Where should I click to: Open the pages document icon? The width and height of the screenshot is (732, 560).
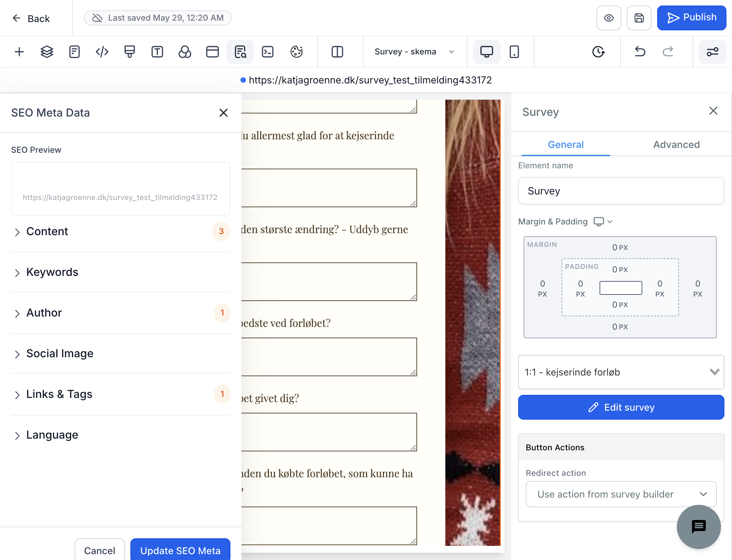pos(75,52)
